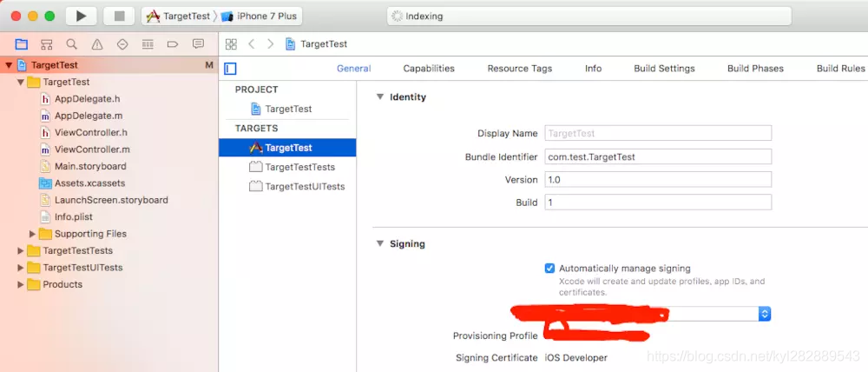Open the Debug navigator

(x=148, y=44)
